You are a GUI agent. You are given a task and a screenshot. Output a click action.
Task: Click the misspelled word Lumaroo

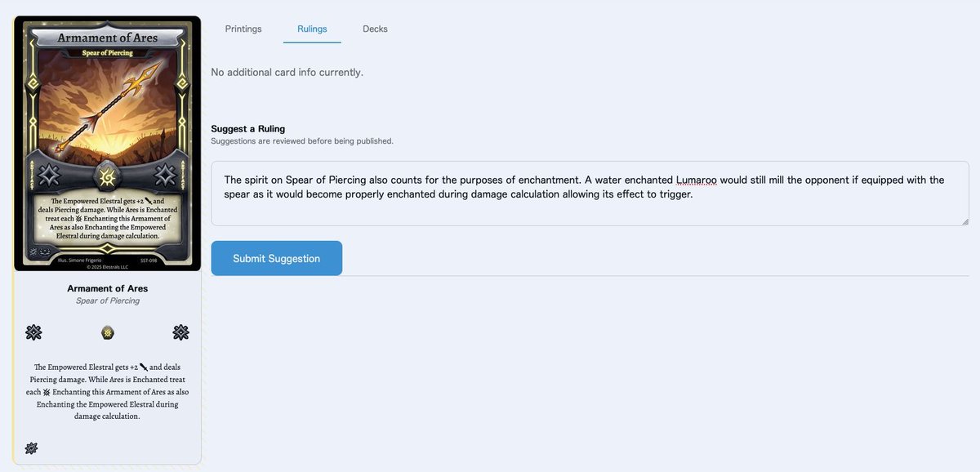pos(696,180)
